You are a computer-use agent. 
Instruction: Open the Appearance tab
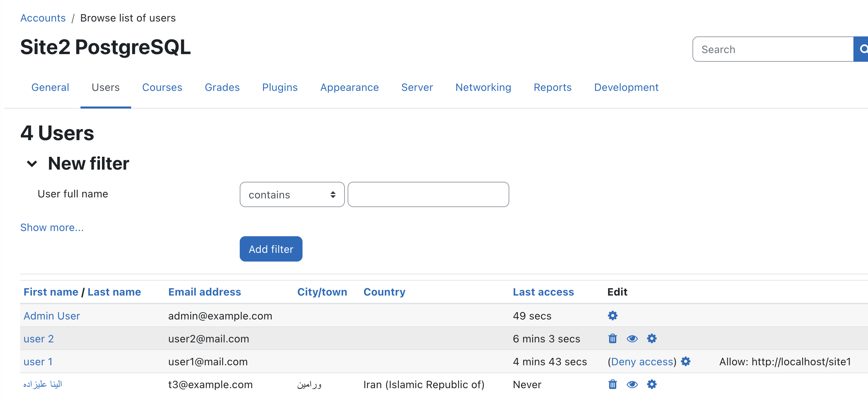(x=350, y=87)
